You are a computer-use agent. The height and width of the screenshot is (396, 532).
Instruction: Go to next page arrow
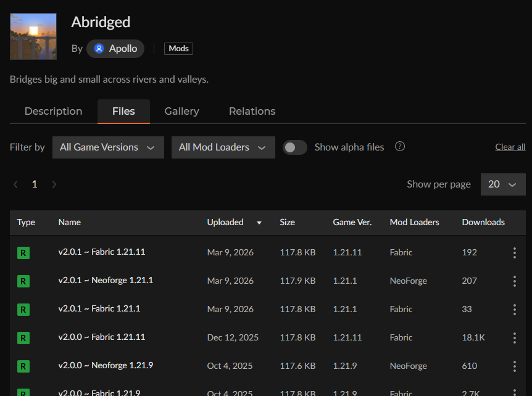click(54, 184)
